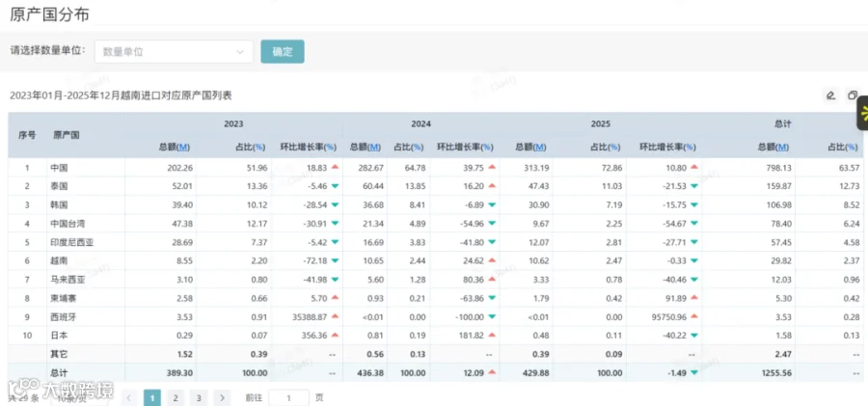Click the 12.09 growth rate in 总计 row
Screen dimensions: 868x406
pyautogui.click(x=474, y=373)
